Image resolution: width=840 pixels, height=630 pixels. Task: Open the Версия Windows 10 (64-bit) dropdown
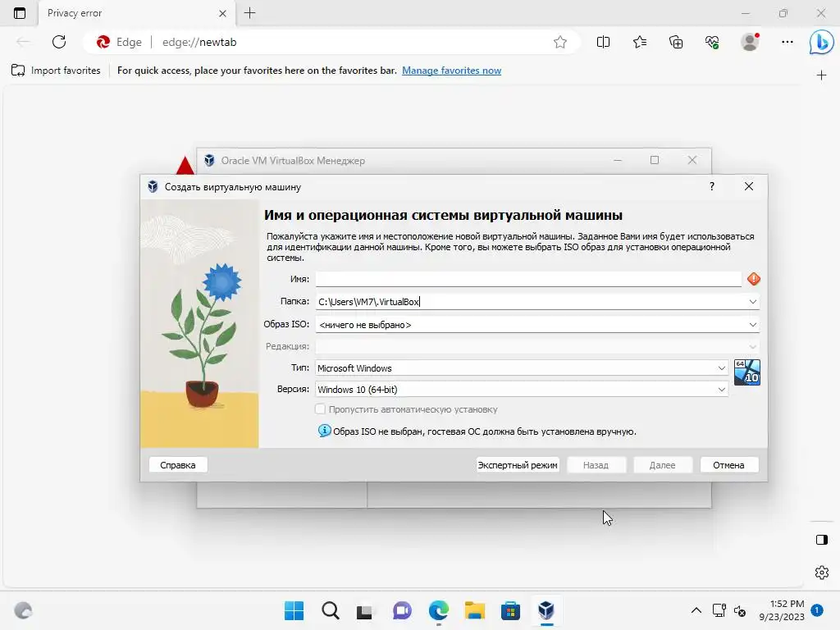coord(521,390)
